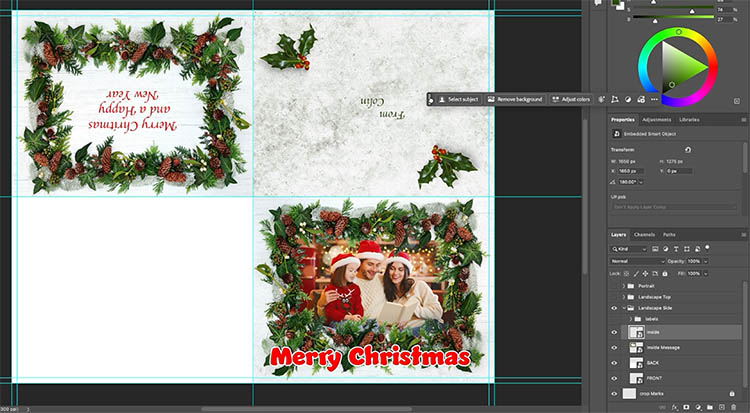Click the Remove background button
The image size is (750, 413).
pyautogui.click(x=516, y=99)
